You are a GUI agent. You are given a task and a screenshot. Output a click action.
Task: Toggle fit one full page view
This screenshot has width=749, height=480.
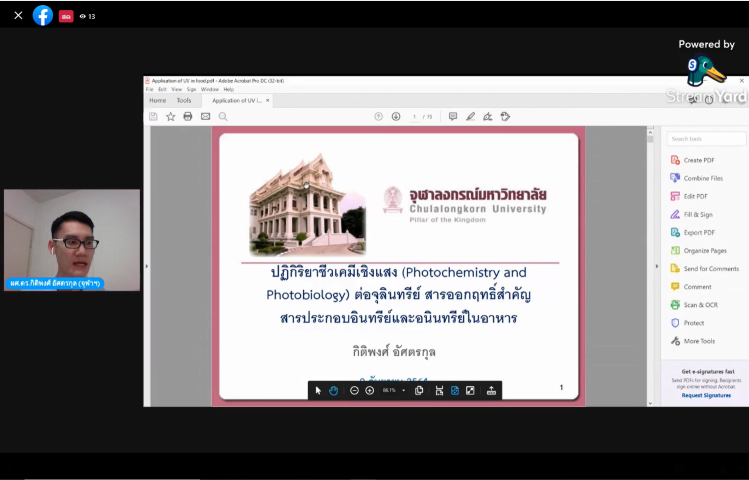point(454,390)
